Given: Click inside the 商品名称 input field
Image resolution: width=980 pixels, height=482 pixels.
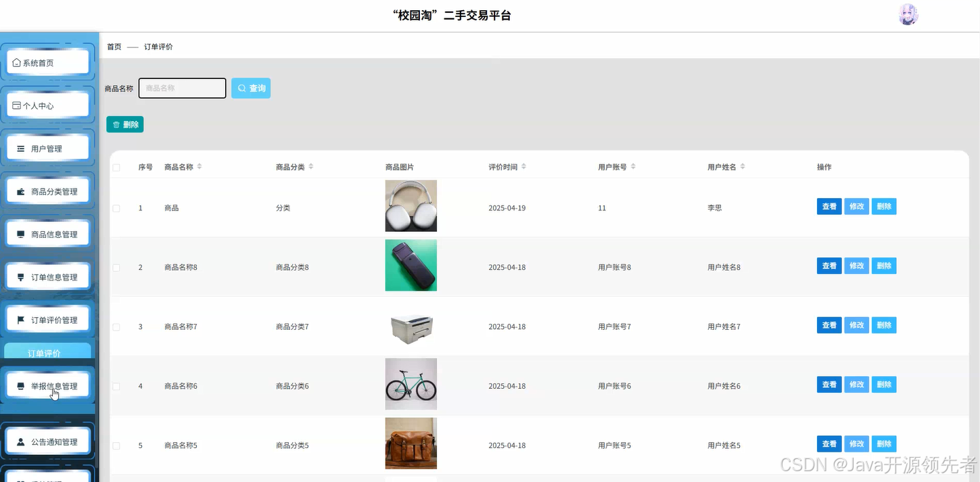Looking at the screenshot, I should (x=181, y=88).
